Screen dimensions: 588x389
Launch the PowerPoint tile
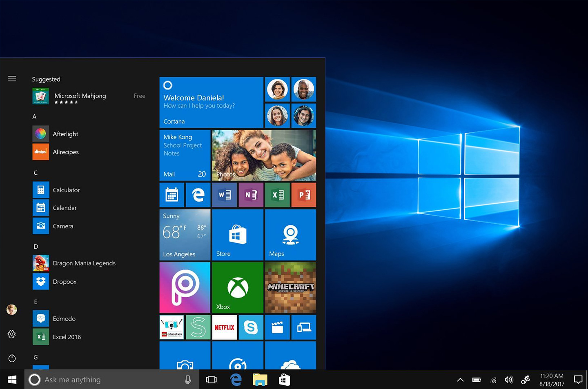[304, 195]
